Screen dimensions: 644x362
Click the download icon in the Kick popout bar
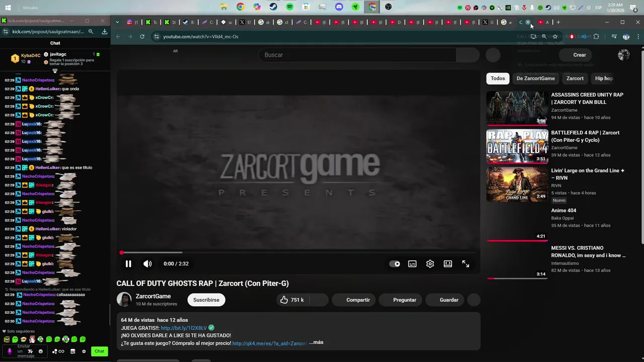coord(104,32)
